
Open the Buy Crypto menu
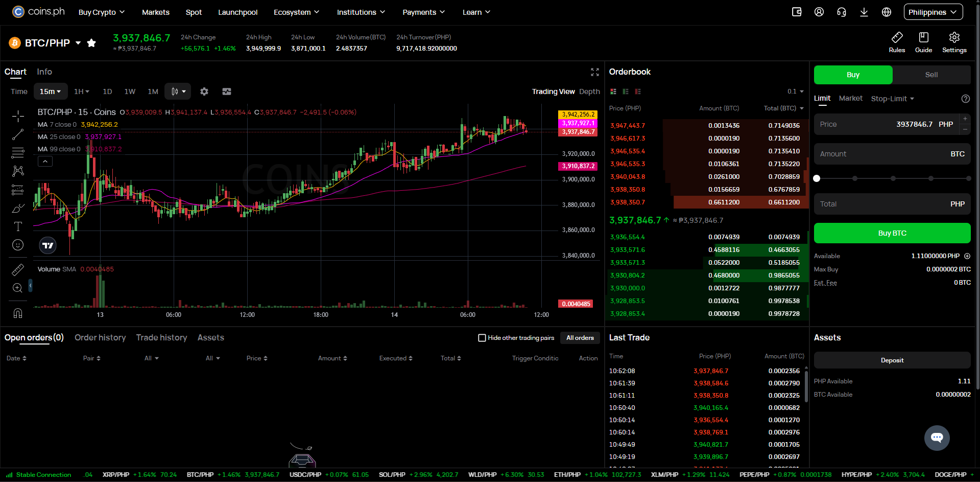click(101, 12)
